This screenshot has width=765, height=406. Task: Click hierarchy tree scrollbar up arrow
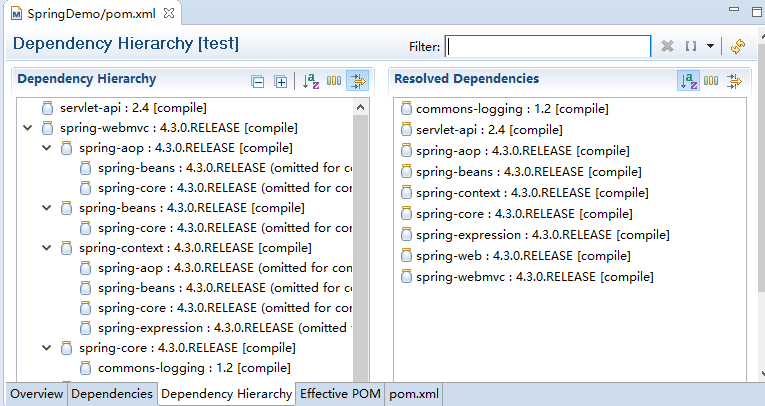coord(361,107)
